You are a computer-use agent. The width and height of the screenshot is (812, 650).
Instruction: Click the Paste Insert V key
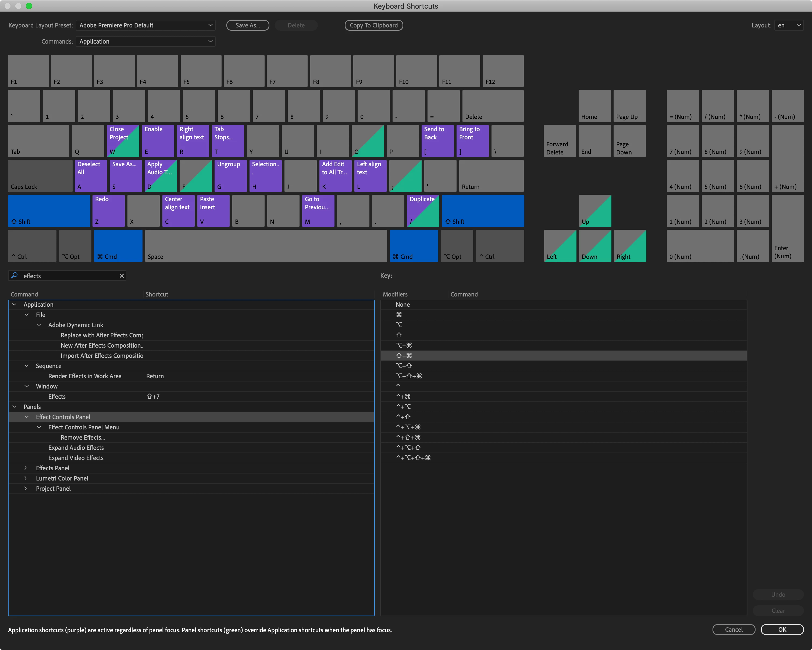[x=213, y=211]
